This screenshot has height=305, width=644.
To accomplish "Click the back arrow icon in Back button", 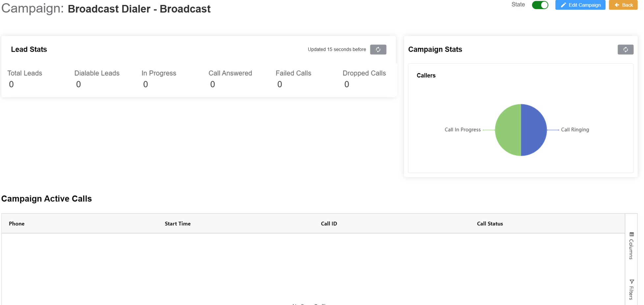I will click(616, 5).
